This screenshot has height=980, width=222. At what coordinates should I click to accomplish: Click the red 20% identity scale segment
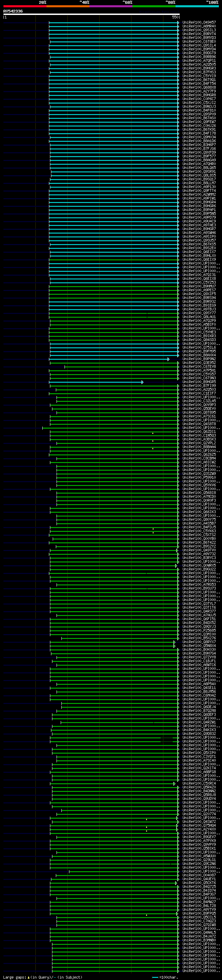pyautogui.click(x=25, y=6)
